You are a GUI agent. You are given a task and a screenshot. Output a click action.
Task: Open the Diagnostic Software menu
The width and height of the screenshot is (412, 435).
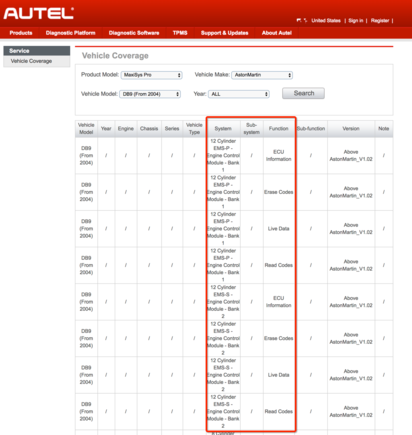(134, 33)
